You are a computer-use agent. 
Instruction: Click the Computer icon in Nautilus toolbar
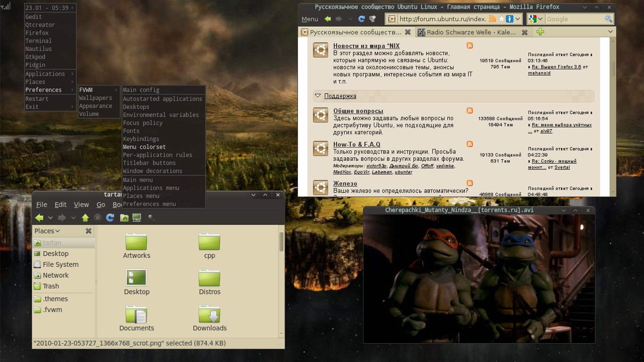[137, 217]
